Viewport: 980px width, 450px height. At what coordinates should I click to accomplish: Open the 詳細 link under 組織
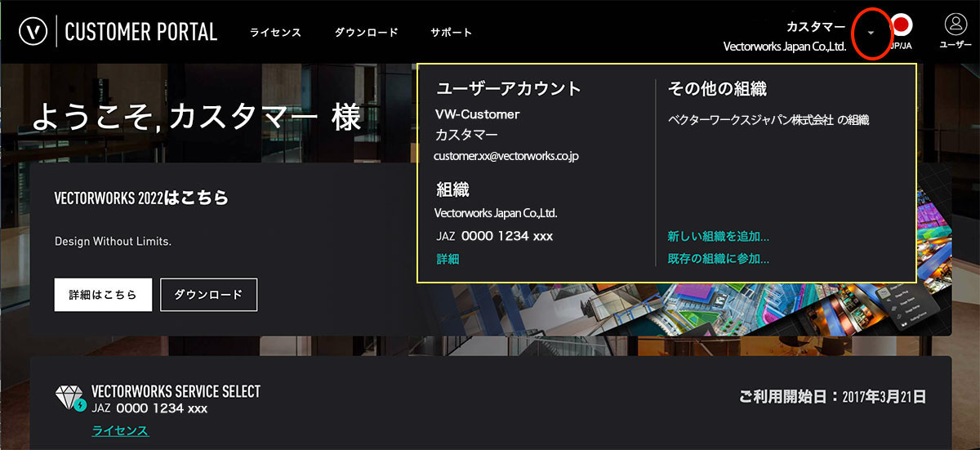click(448, 259)
